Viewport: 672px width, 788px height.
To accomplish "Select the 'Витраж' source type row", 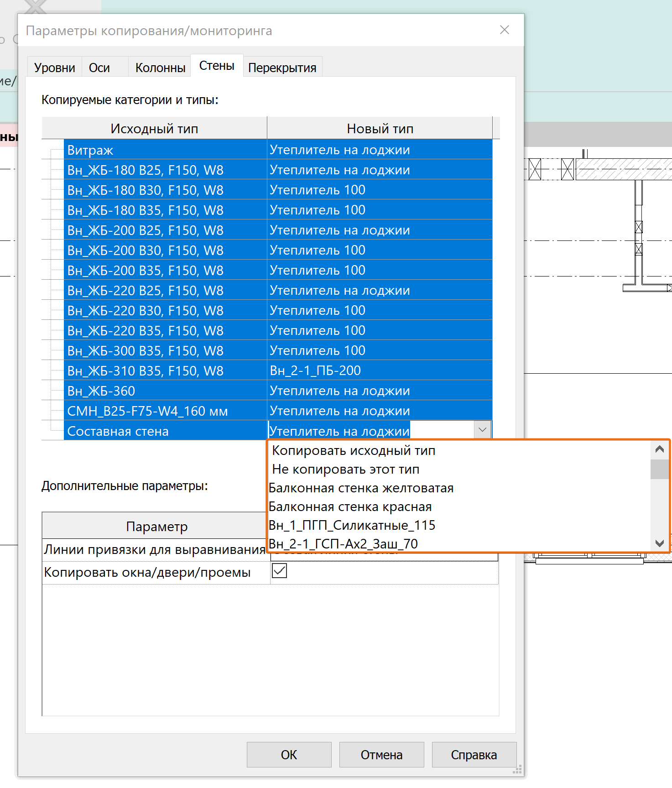I will [x=165, y=150].
